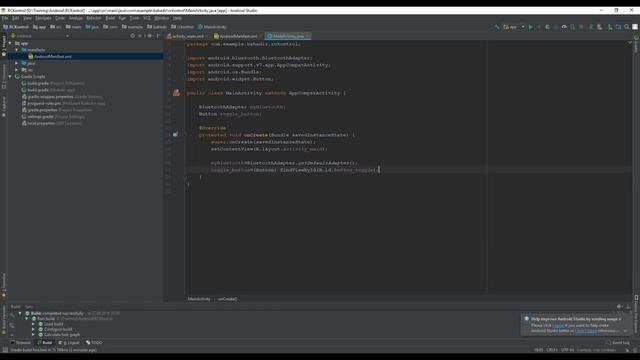Screen dimensions: 640x360
Task: Open the TODO tool window tab
Action: click(94, 342)
